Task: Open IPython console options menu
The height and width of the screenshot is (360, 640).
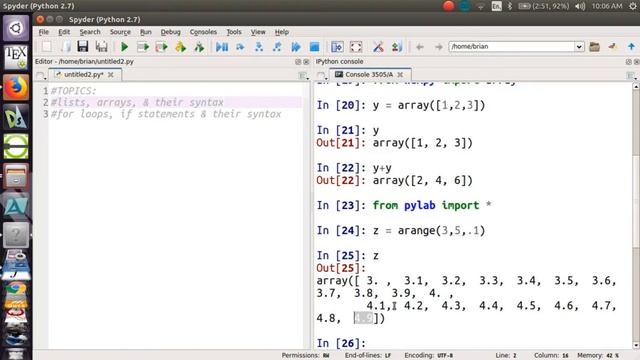Action: pyautogui.click(x=631, y=76)
